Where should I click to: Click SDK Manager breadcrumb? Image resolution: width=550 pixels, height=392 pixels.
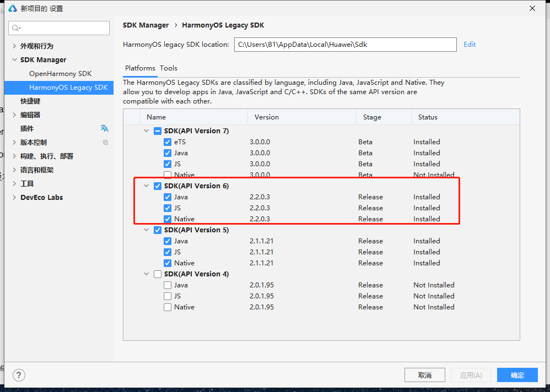click(145, 25)
